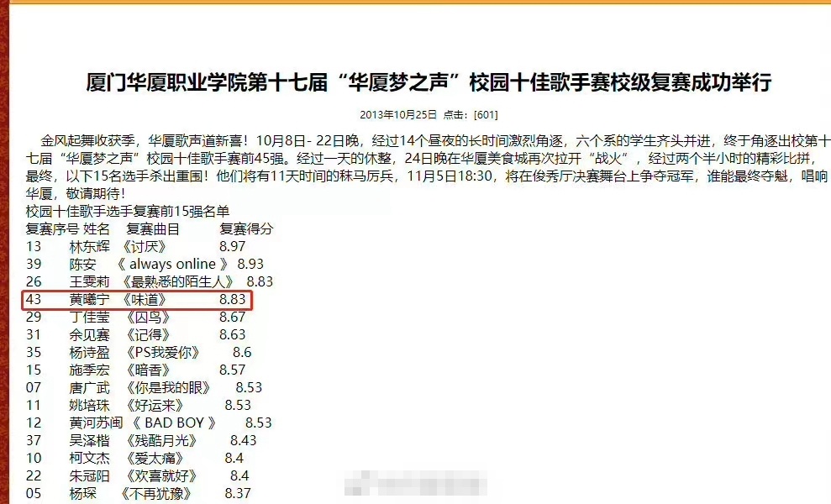Image resolution: width=831 pixels, height=504 pixels.
Task: Click the score 8.63
Action: [233, 334]
